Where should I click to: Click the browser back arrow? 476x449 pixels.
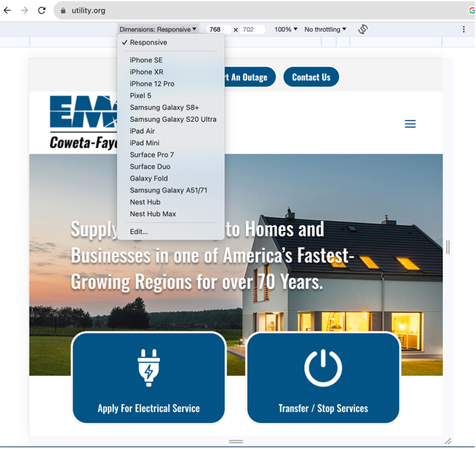[x=7, y=10]
